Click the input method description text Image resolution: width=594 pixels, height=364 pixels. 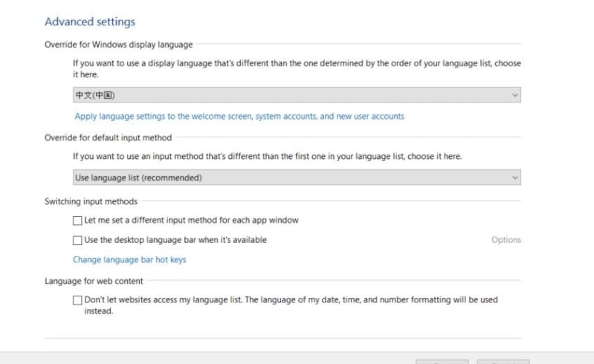[x=267, y=156]
